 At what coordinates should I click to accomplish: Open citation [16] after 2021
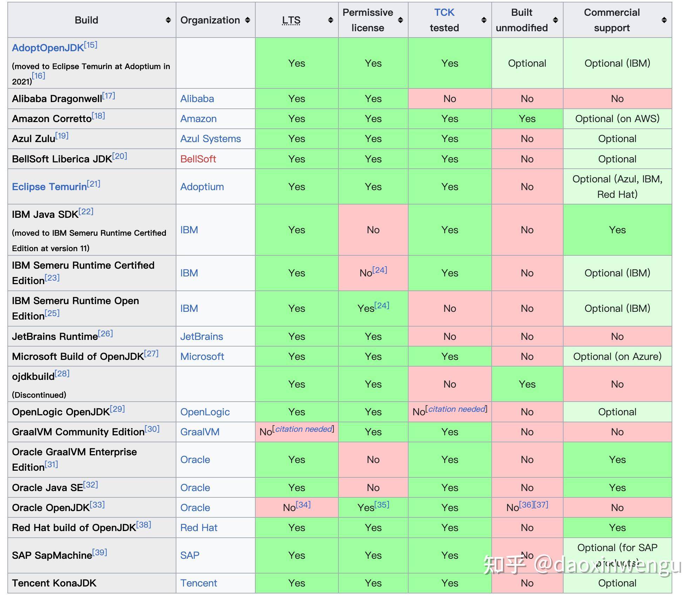pyautogui.click(x=38, y=75)
